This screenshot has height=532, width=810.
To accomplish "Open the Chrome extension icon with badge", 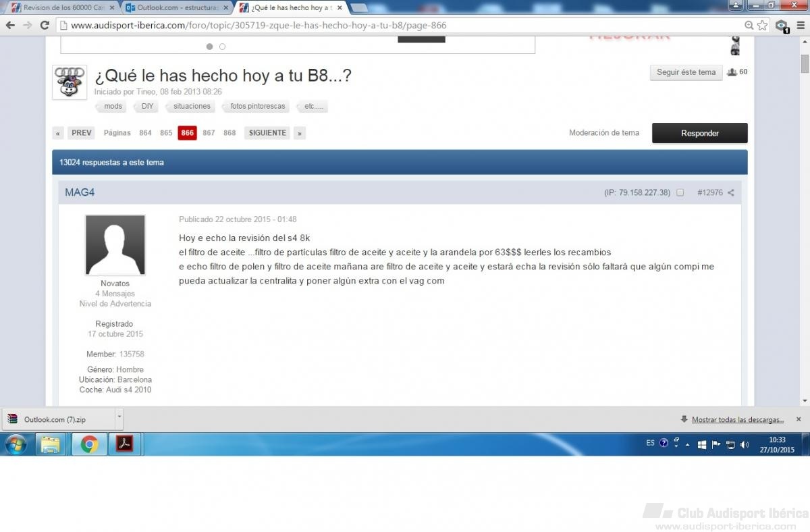I will click(x=782, y=26).
